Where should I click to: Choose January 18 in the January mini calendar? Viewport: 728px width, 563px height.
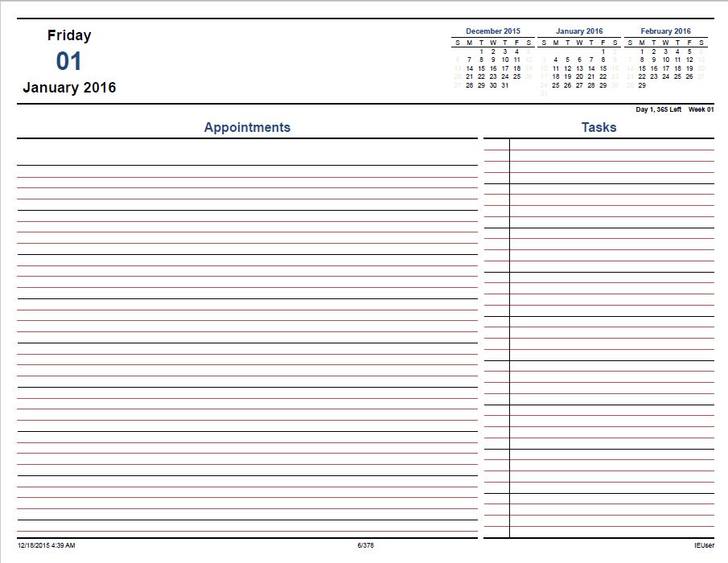(555, 76)
